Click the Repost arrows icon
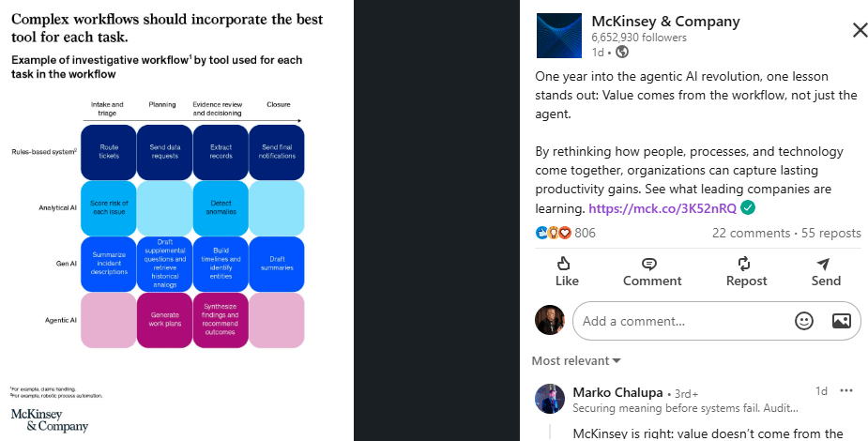The image size is (868, 441). pyautogui.click(x=745, y=264)
